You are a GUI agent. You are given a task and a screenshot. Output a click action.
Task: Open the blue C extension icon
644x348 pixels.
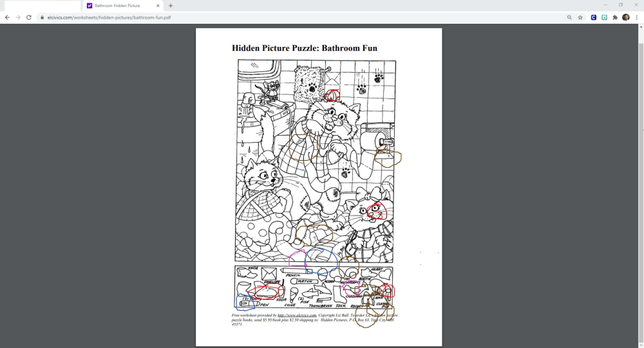coord(594,17)
